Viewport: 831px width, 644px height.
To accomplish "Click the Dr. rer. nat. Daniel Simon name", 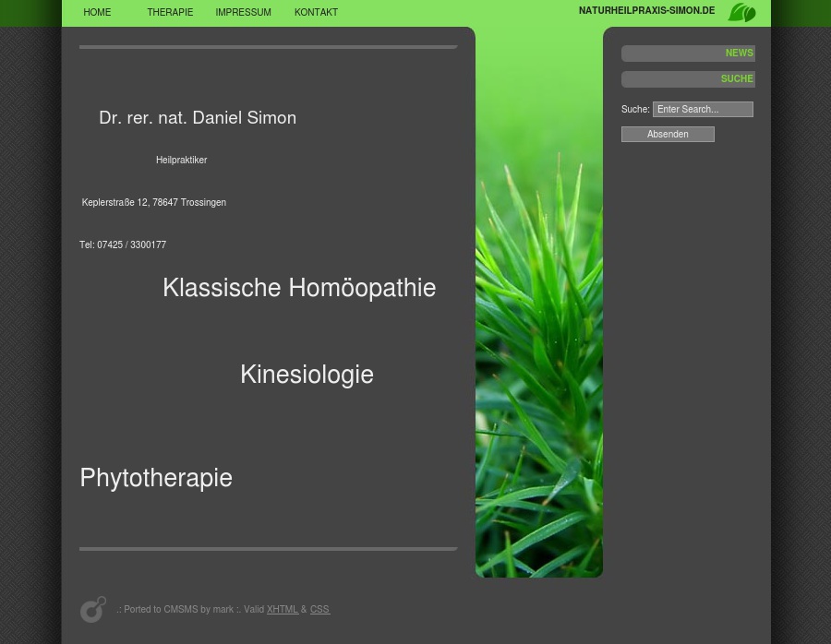I will 198,118.
